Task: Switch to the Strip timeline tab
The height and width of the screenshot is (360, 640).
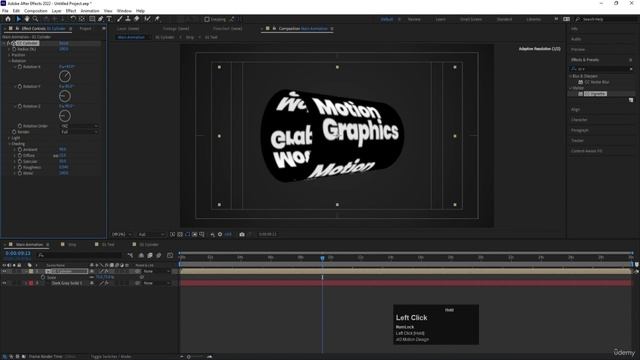Action: coord(72,244)
